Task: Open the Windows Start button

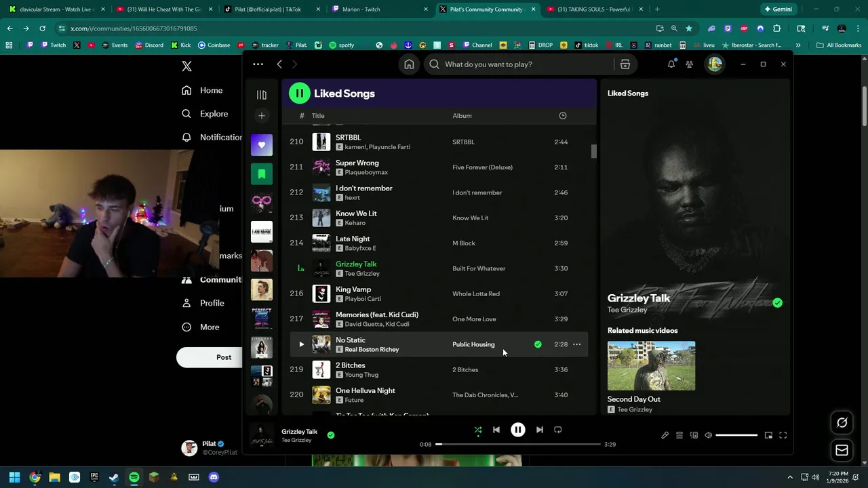Action: point(15,477)
